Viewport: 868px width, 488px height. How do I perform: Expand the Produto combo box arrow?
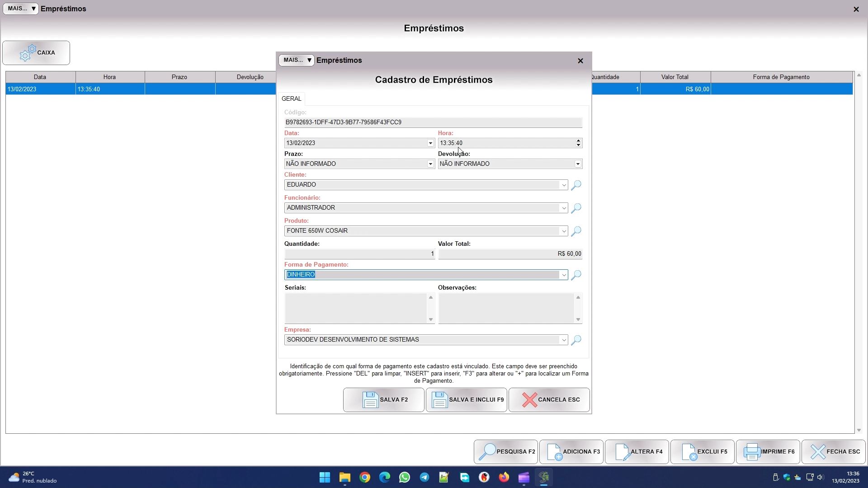pyautogui.click(x=564, y=231)
